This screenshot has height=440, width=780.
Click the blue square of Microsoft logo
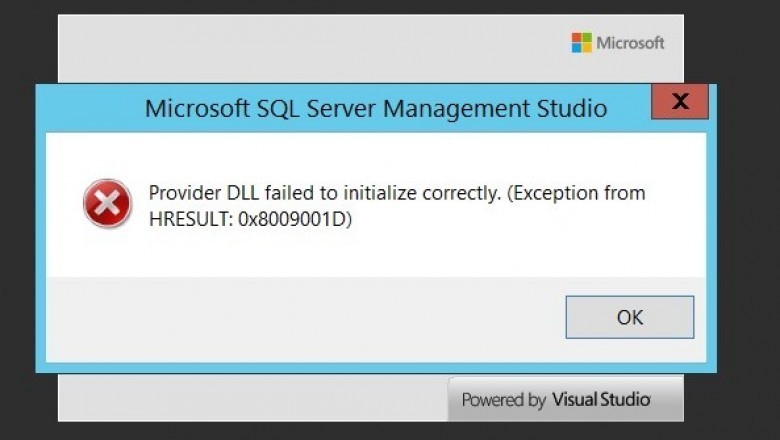pyautogui.click(x=576, y=48)
